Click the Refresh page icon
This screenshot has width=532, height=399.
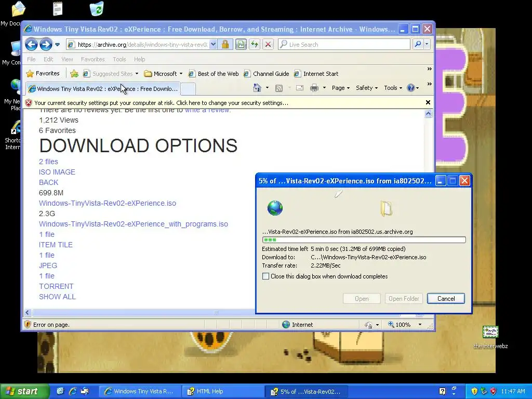pyautogui.click(x=255, y=45)
